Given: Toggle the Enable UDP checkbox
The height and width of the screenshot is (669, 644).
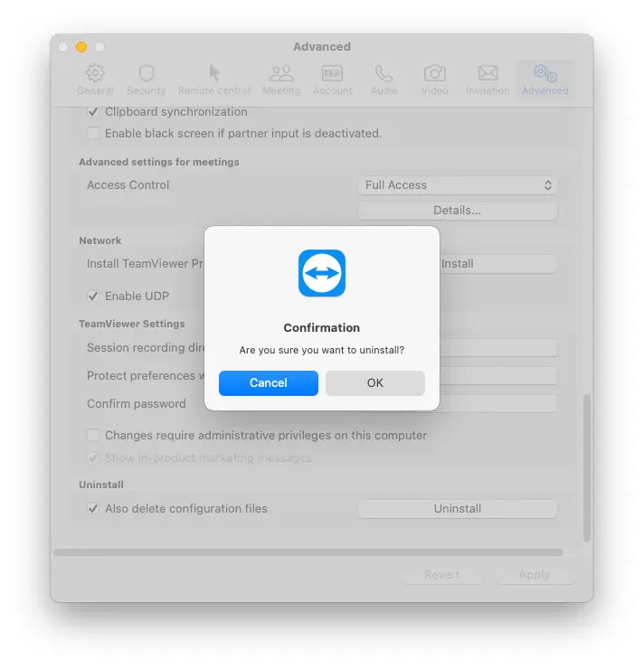Looking at the screenshot, I should click(93, 296).
